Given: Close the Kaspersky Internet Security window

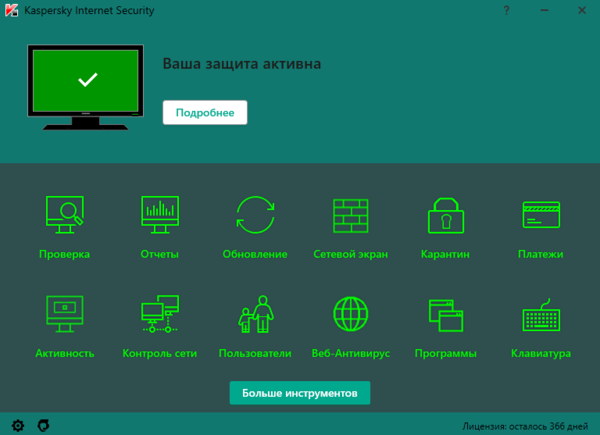Looking at the screenshot, I should [x=582, y=10].
